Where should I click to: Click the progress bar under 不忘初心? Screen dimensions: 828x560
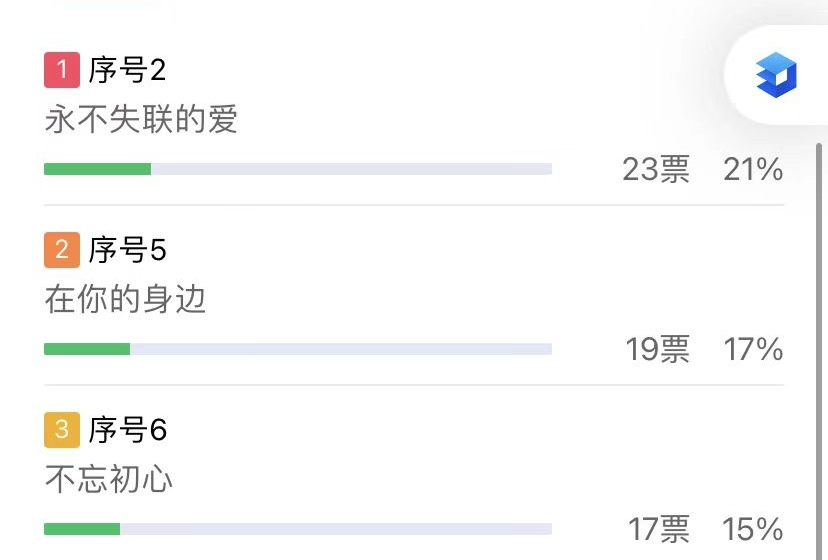[298, 529]
